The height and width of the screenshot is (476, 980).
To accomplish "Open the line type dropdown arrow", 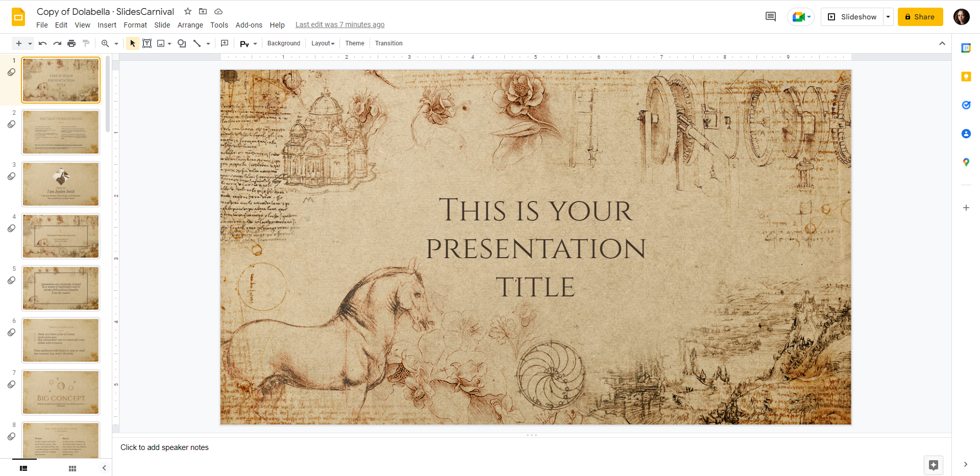I will click(208, 43).
